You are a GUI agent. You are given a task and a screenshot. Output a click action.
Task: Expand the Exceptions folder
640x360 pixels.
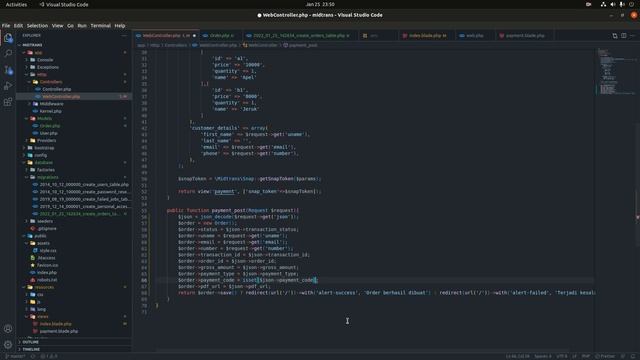48,67
